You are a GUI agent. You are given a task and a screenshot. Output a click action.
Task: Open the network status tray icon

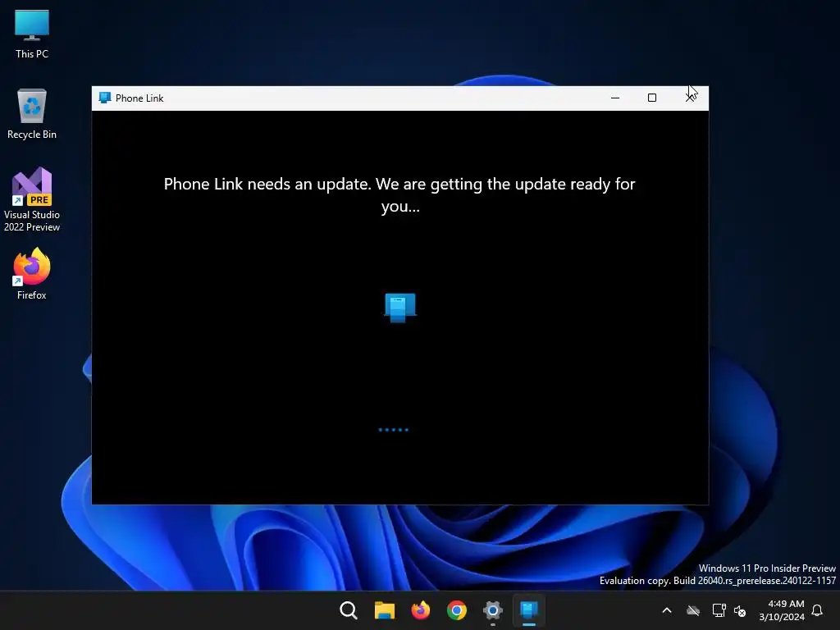719,610
